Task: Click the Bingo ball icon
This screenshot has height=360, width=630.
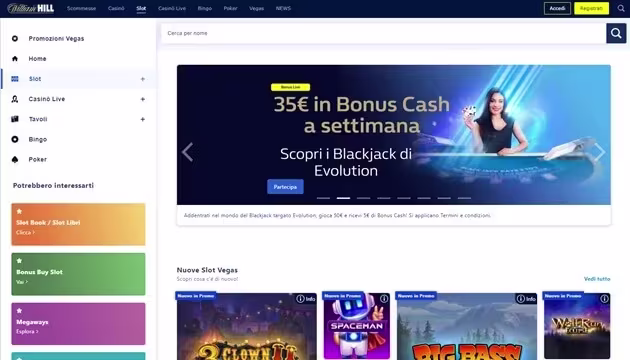Action: [15, 139]
